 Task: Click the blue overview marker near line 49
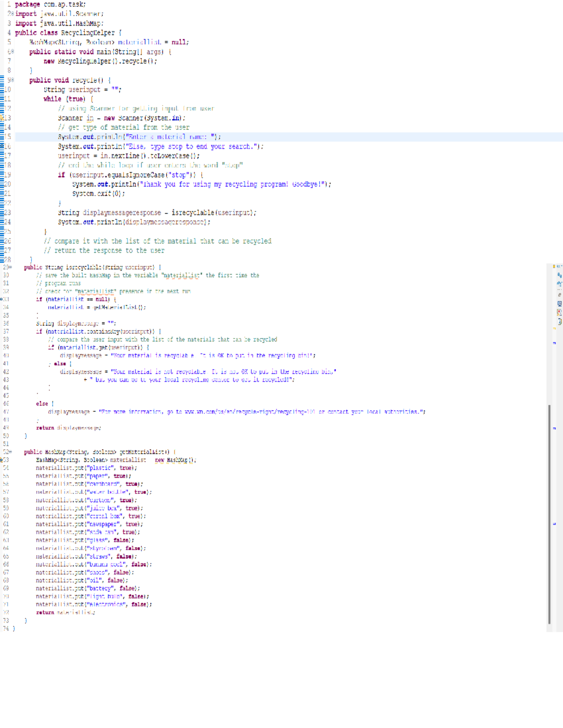[x=554, y=428]
